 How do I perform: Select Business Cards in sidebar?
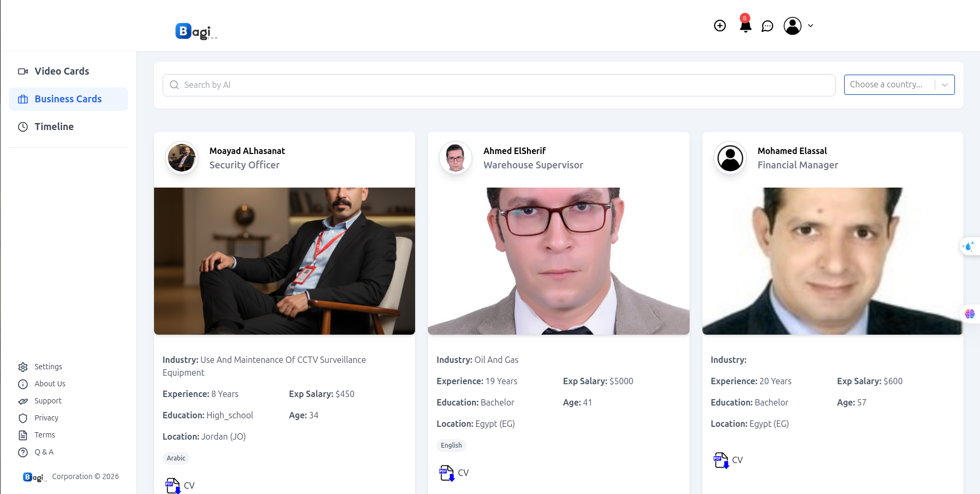pos(68,99)
